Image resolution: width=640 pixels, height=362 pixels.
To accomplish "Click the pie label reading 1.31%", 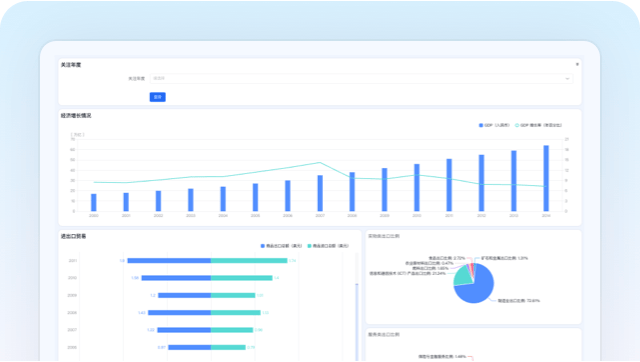I will tap(504, 258).
